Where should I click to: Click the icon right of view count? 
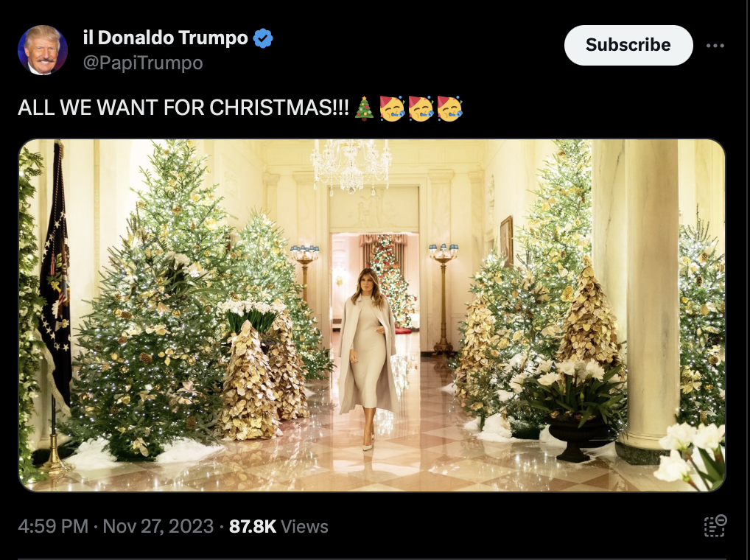tap(715, 526)
